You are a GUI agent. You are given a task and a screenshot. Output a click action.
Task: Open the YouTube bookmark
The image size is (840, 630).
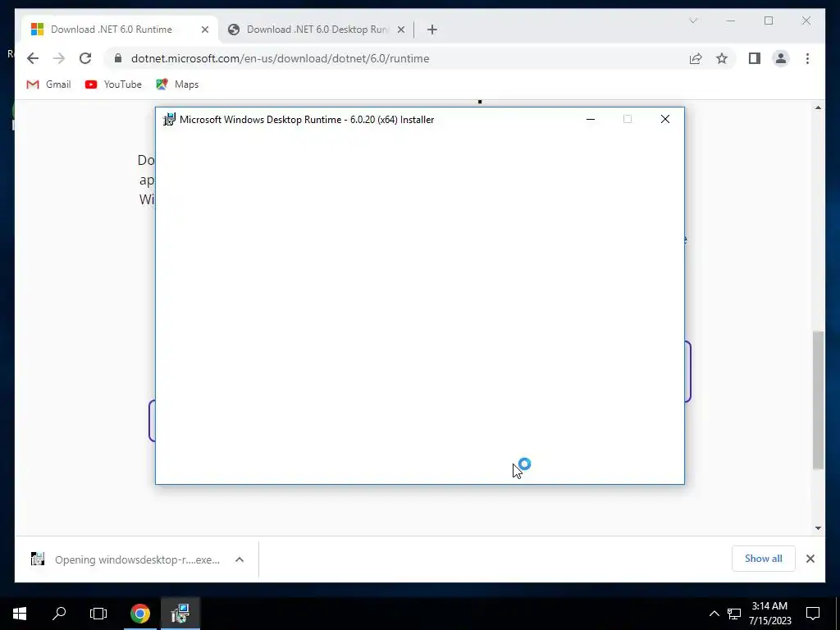point(113,84)
